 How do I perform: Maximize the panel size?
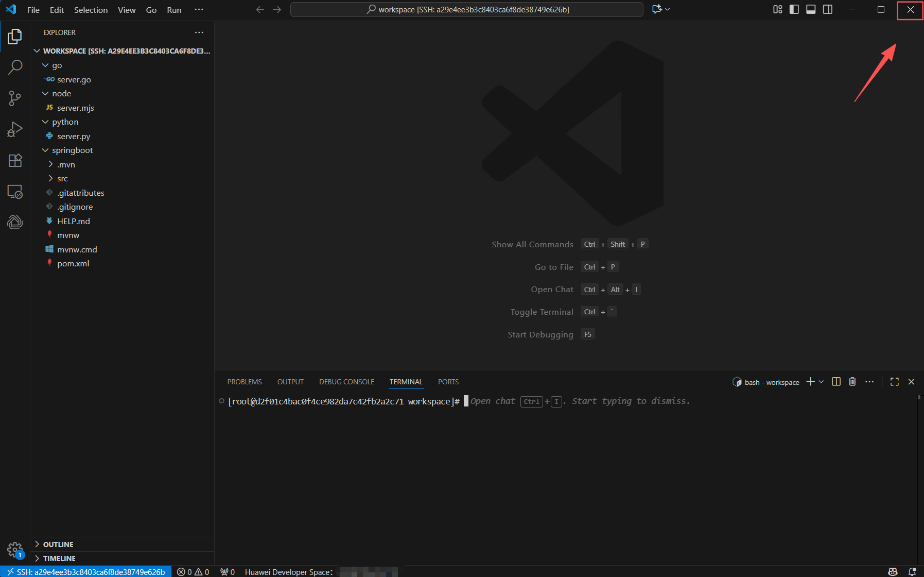pos(895,382)
